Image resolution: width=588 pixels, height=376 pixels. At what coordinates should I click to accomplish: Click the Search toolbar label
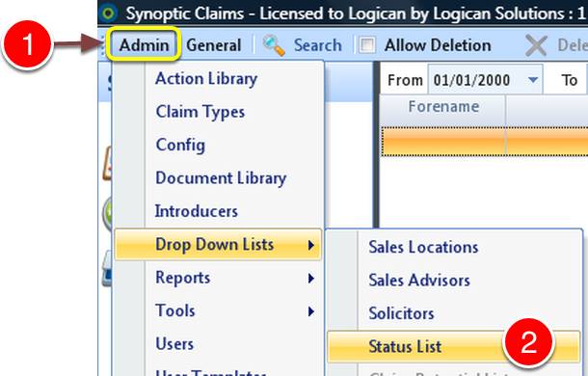click(x=318, y=45)
